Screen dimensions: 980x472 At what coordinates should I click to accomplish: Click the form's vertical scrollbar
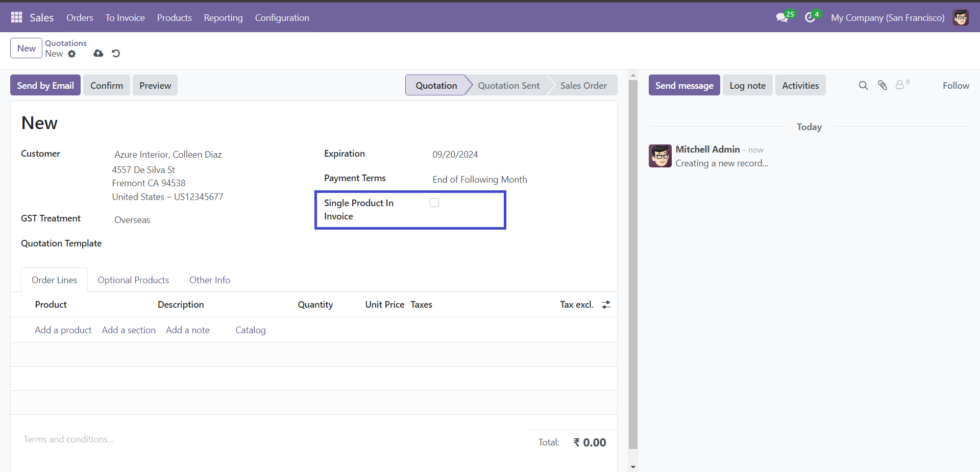pos(633,264)
